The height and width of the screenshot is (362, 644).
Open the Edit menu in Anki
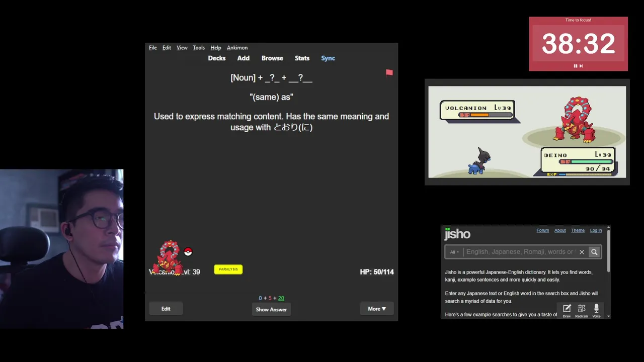tap(167, 48)
